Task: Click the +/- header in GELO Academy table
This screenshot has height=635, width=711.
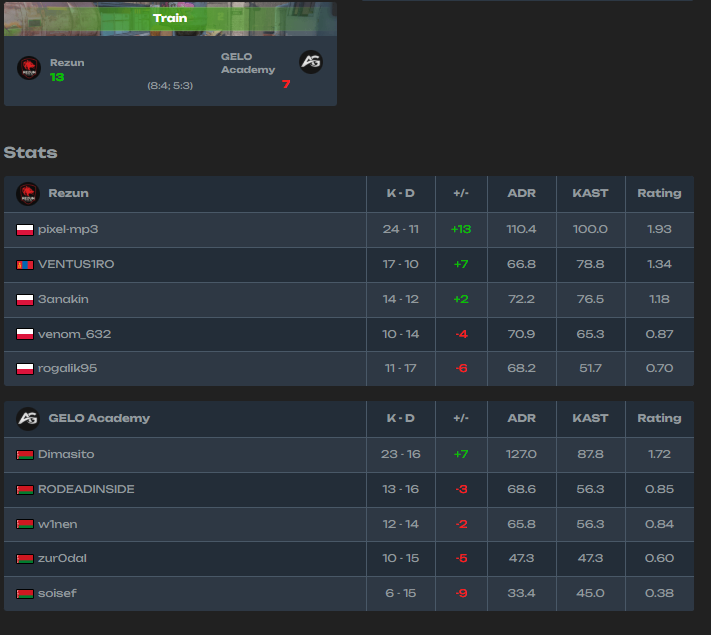Action: tap(461, 418)
